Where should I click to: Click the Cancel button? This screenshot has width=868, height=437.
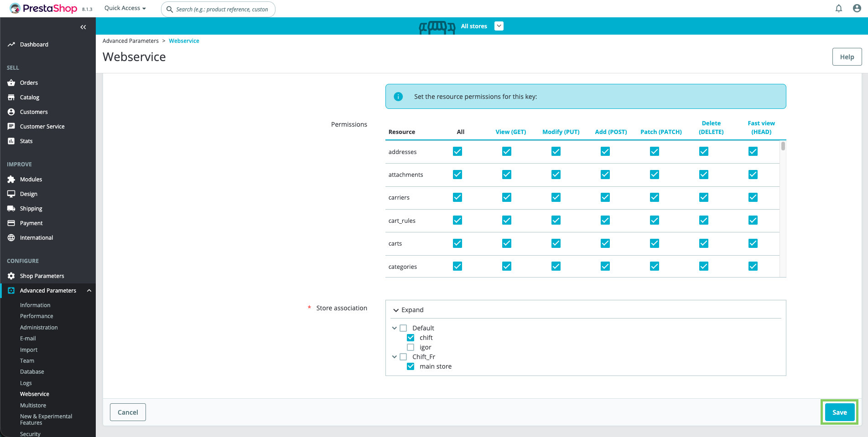pos(128,412)
